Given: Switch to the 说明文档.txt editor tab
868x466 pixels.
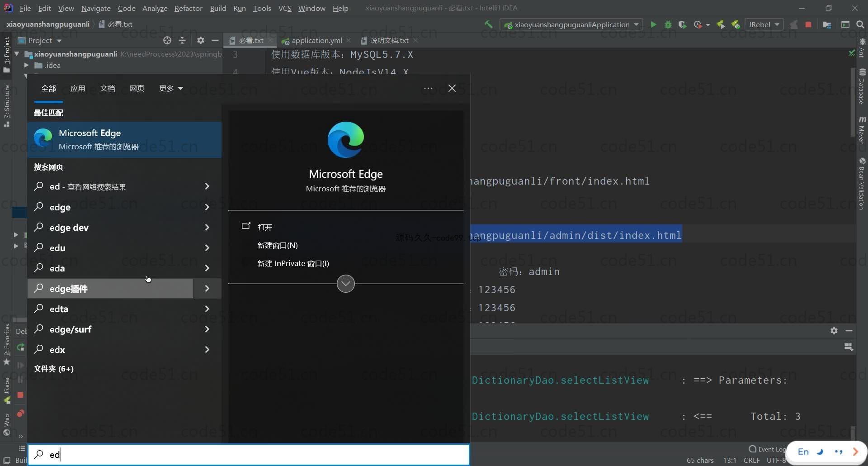Looking at the screenshot, I should click(x=389, y=40).
